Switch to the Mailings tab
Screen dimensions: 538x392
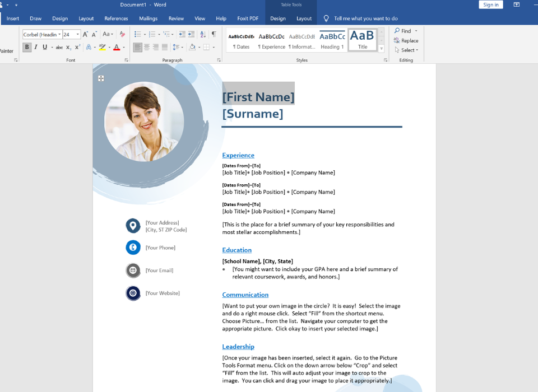148,18
